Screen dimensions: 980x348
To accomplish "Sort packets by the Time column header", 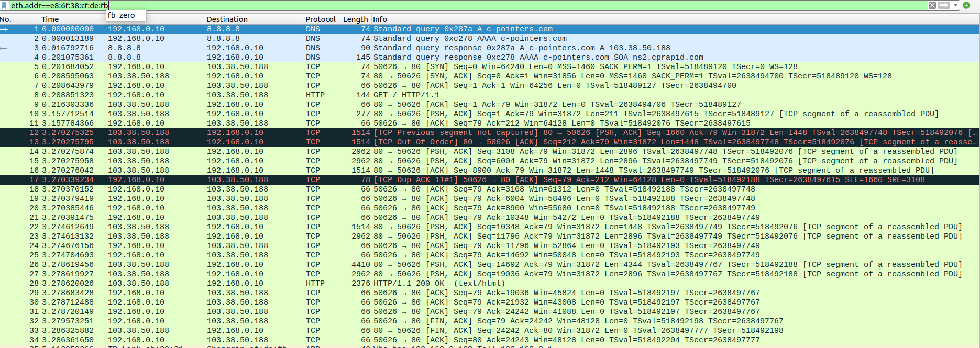I will click(x=50, y=19).
